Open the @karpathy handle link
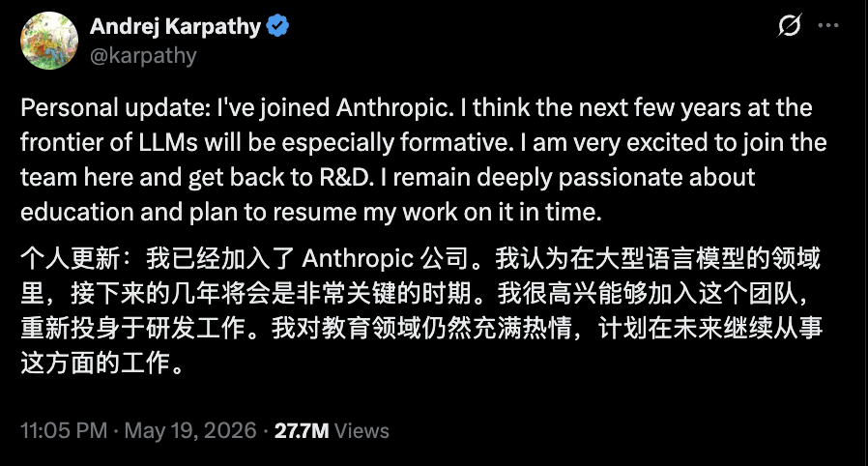868x466 pixels. [143, 55]
